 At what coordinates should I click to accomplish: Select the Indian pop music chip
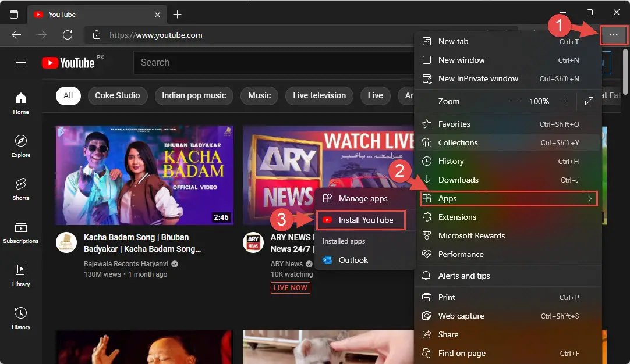tap(194, 95)
